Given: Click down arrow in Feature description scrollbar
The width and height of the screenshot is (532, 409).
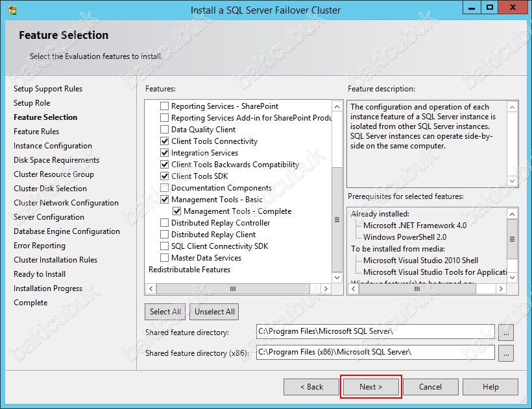Looking at the screenshot, I should click(x=512, y=181).
